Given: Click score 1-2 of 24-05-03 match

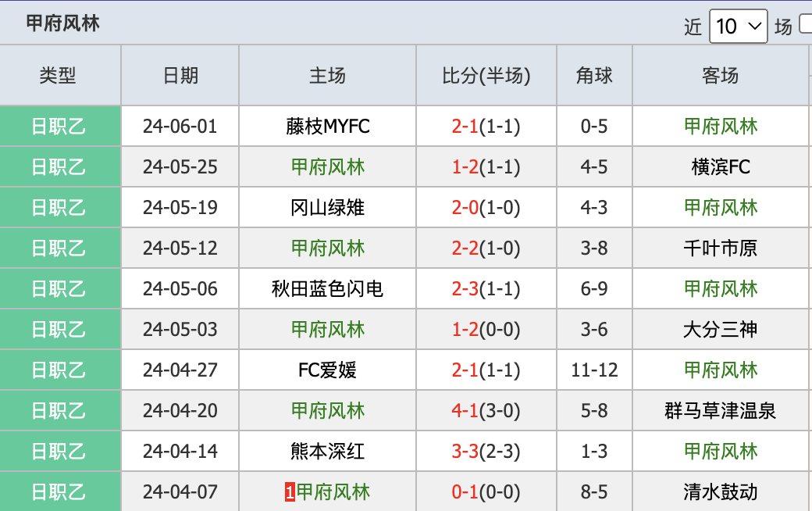Looking at the screenshot, I should pos(465,329).
